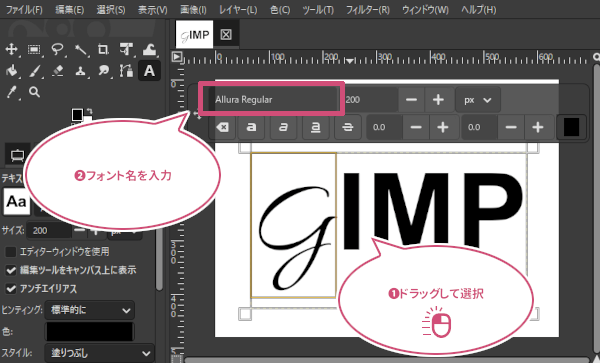Select the Free Select lasso tool
The height and width of the screenshot is (363, 600).
57,49
